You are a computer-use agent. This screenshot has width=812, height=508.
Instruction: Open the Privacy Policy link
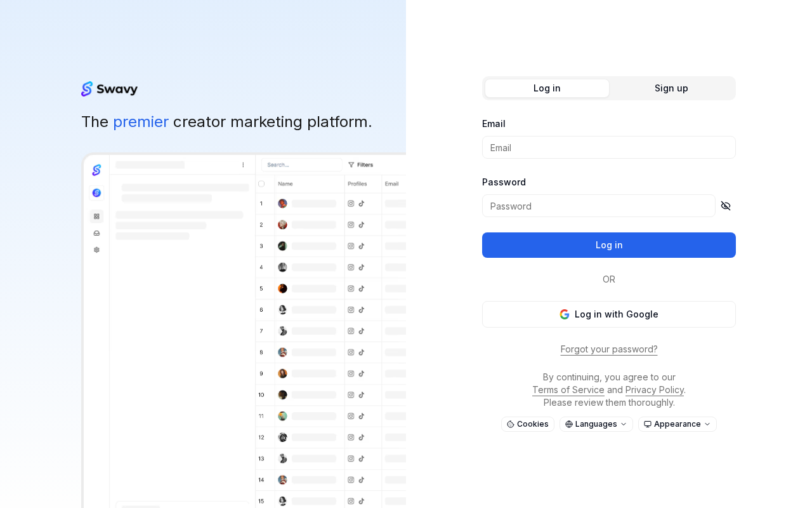point(654,390)
